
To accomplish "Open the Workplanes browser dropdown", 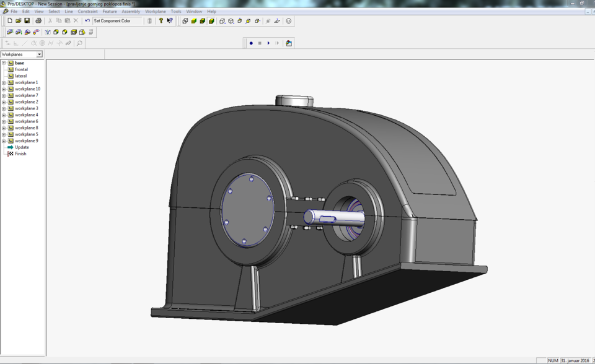I will tap(40, 54).
